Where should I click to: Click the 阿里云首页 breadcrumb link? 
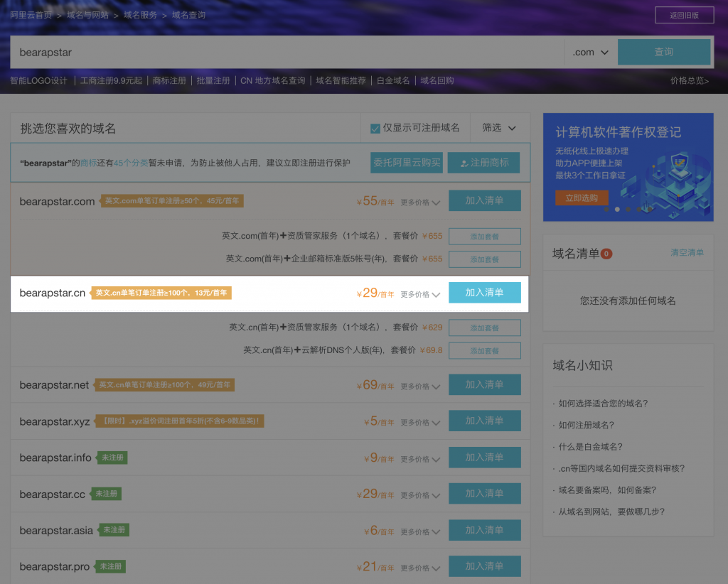(x=31, y=15)
